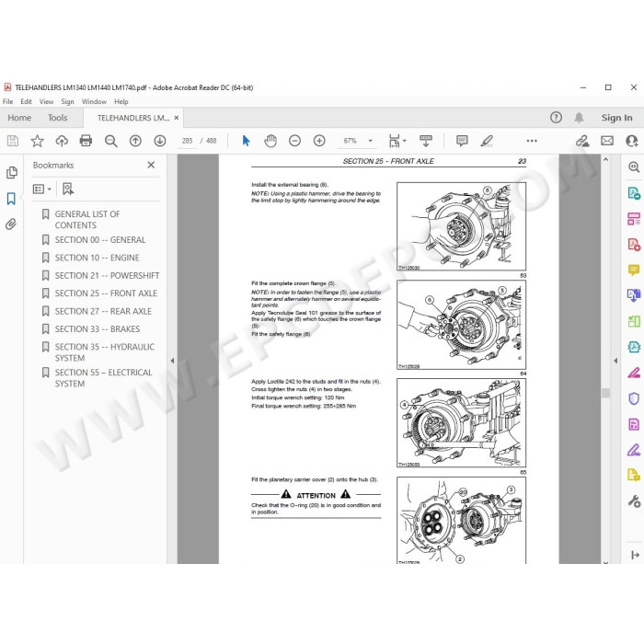
Task: Click the document vertical scrollbar thumb
Action: [x=605, y=393]
